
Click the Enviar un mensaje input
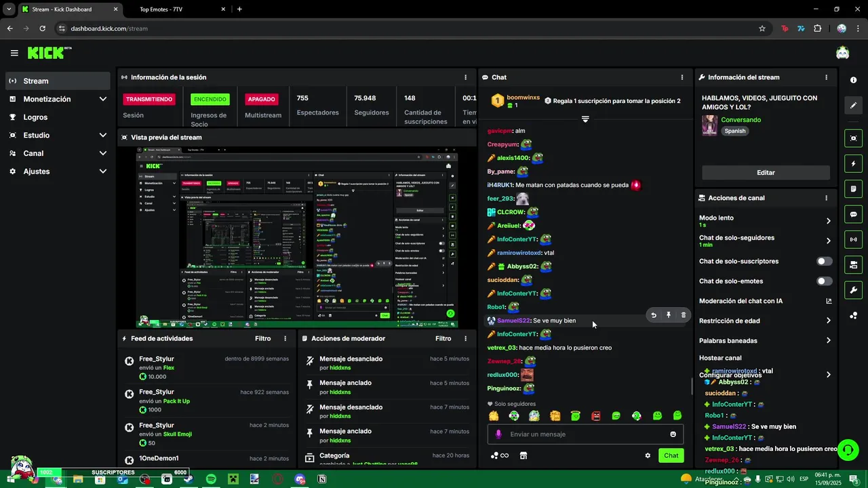(585, 434)
